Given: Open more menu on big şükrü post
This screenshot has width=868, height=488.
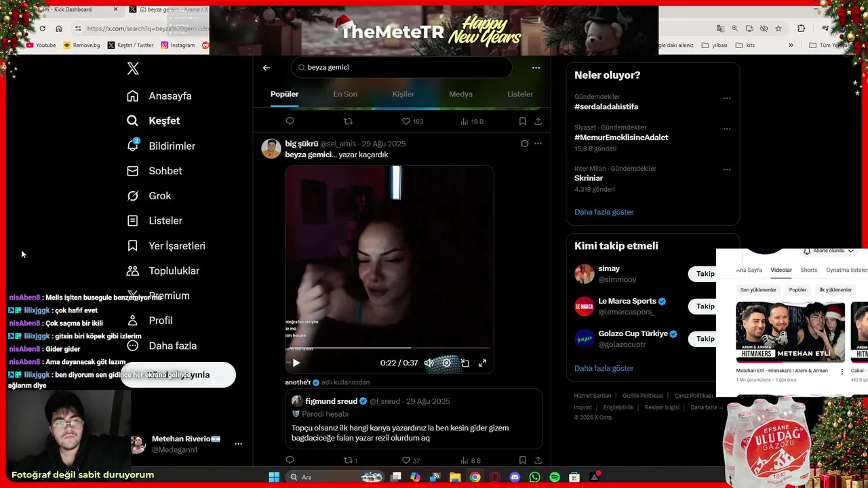Looking at the screenshot, I should (x=538, y=144).
